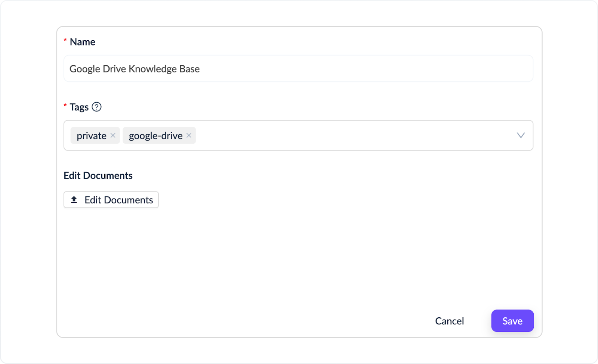598x364 pixels.
Task: Click the private tag chip text
Action: 92,136
